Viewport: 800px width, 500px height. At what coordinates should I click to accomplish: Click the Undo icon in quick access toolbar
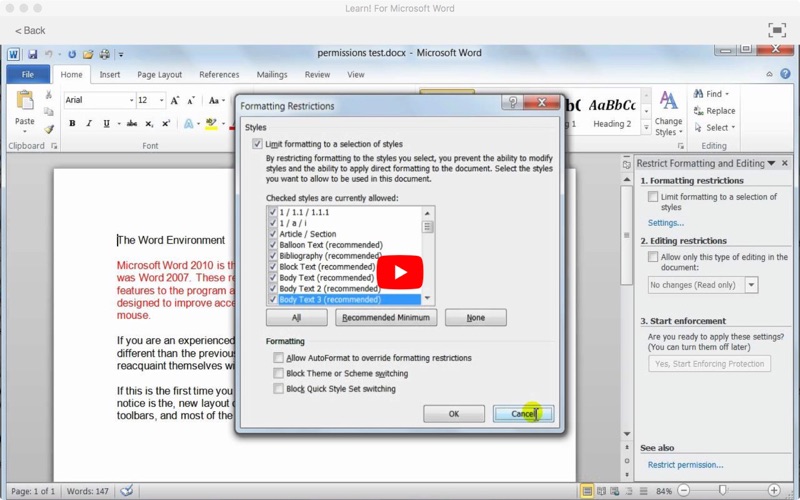pos(49,54)
